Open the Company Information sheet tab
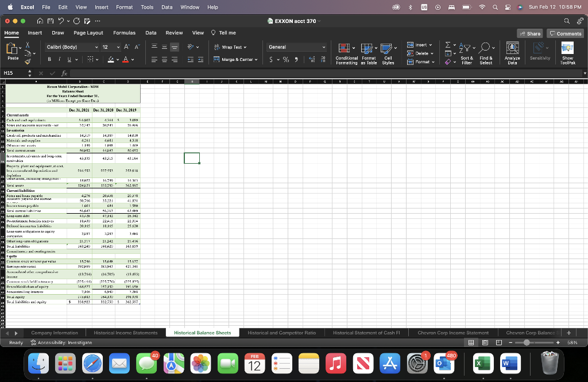Image resolution: width=588 pixels, height=382 pixels. [55, 333]
